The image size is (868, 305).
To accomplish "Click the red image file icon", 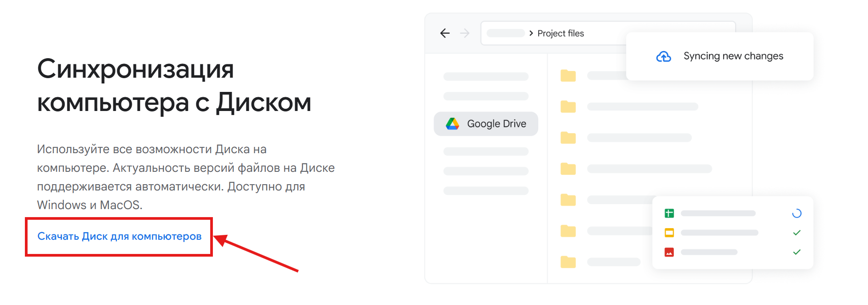I will [669, 252].
